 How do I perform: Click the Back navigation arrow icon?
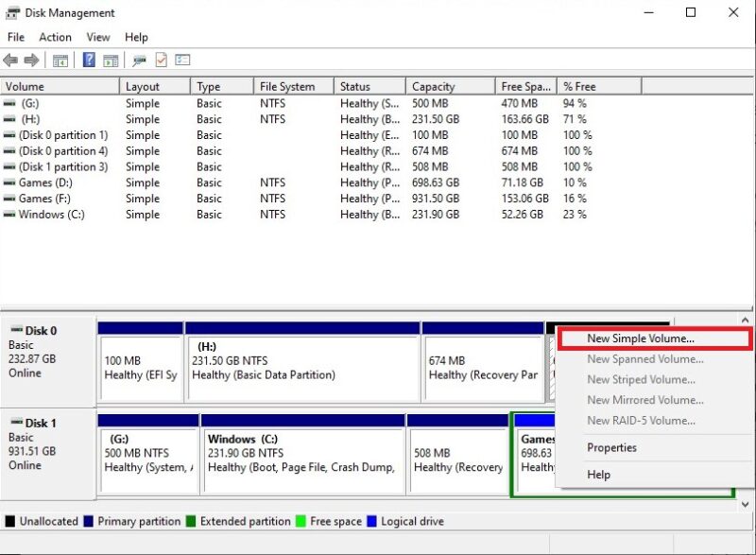click(11, 60)
